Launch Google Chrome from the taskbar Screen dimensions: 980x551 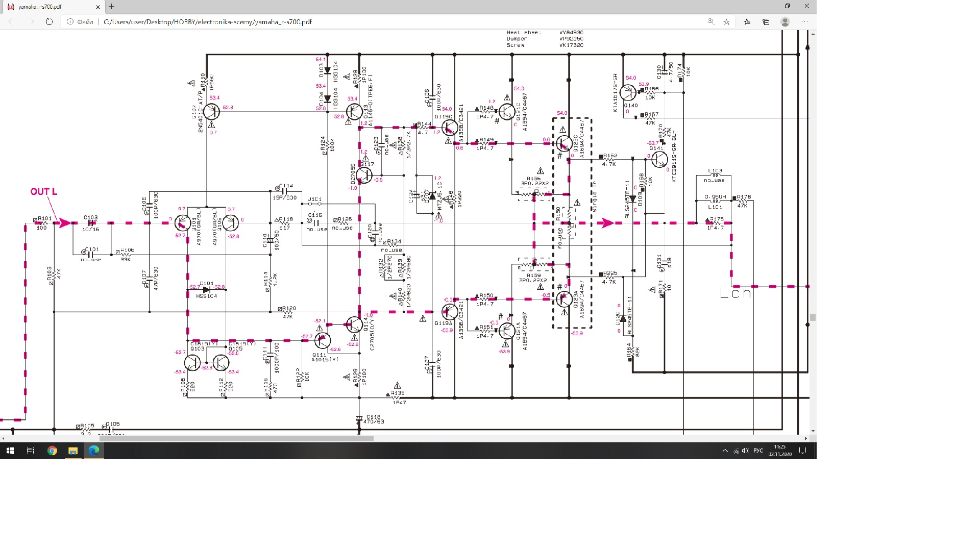pyautogui.click(x=52, y=450)
